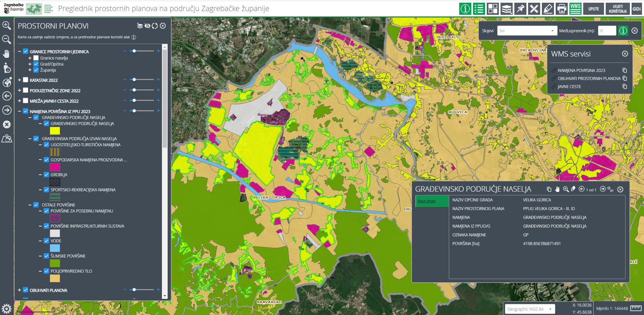
Task: Open the print map tool
Action: click(562, 9)
